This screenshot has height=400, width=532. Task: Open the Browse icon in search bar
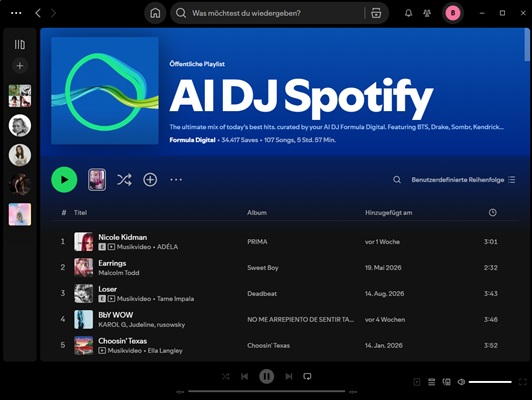[376, 13]
